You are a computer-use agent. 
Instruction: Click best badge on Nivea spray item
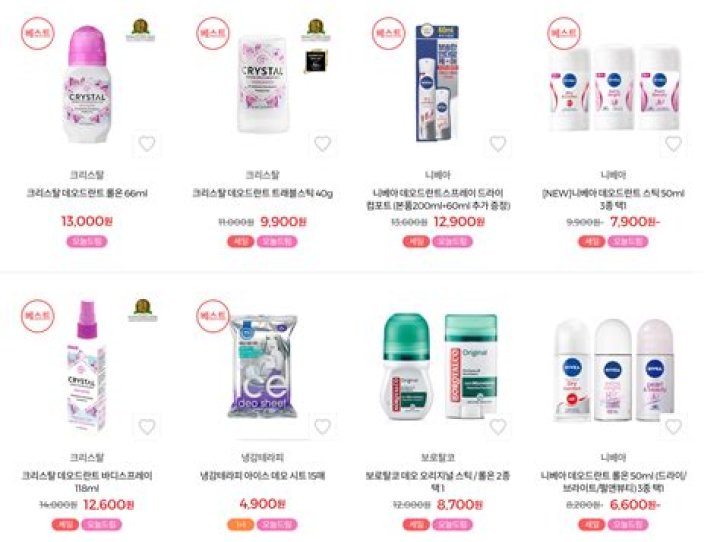tap(388, 33)
